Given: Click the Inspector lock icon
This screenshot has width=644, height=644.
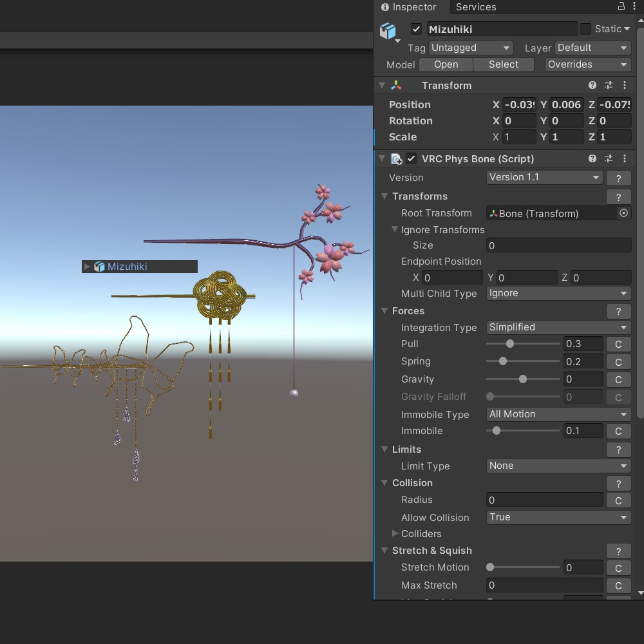Looking at the screenshot, I should coord(620,6).
